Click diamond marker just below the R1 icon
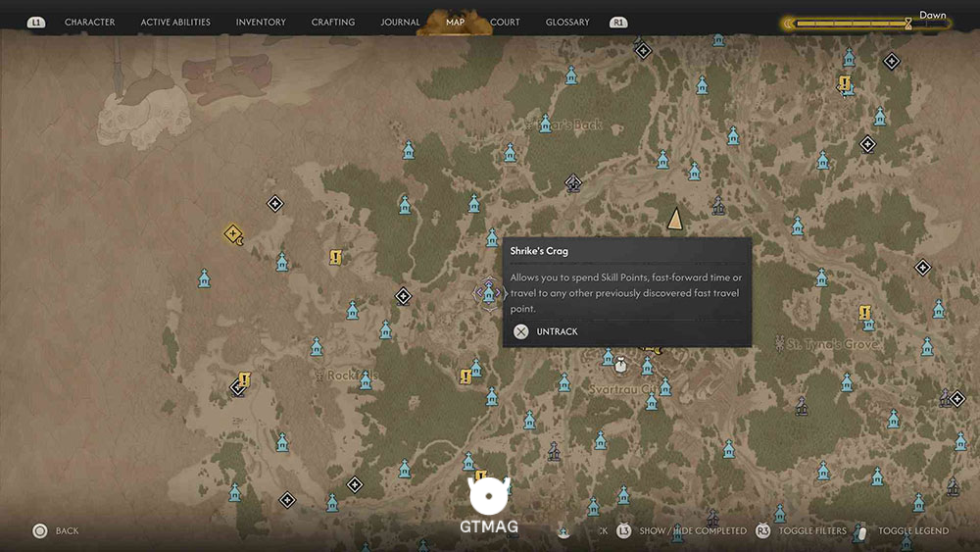The image size is (980, 552). [x=643, y=51]
